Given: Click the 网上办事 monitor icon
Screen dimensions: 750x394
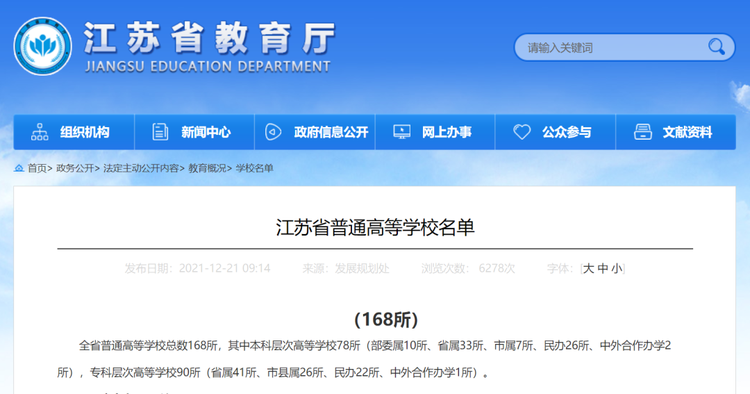Looking at the screenshot, I should tap(401, 132).
